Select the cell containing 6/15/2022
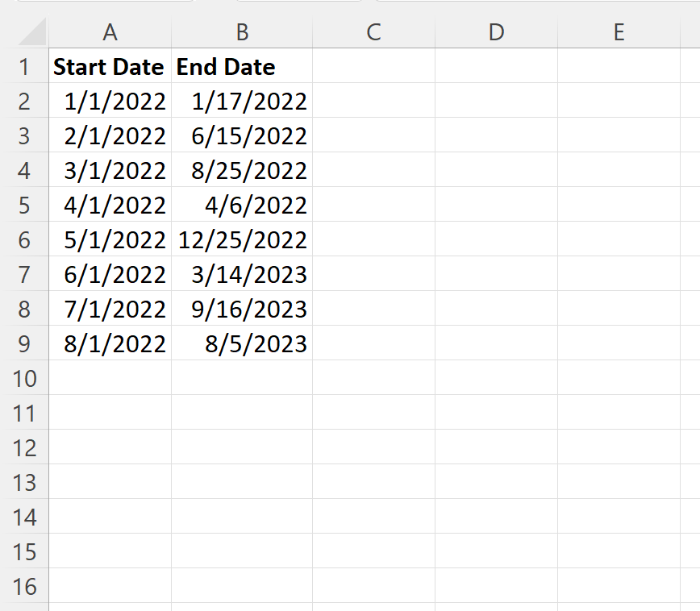This screenshot has width=700, height=611. coord(242,135)
